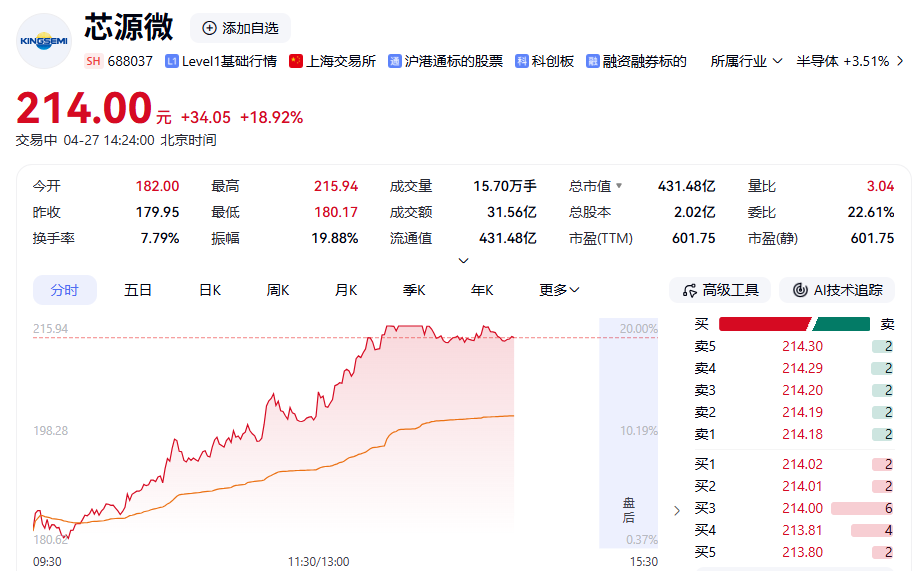Click the 沪港通标的股票 tag icon
Screen dimensions: 912x571
tap(394, 61)
